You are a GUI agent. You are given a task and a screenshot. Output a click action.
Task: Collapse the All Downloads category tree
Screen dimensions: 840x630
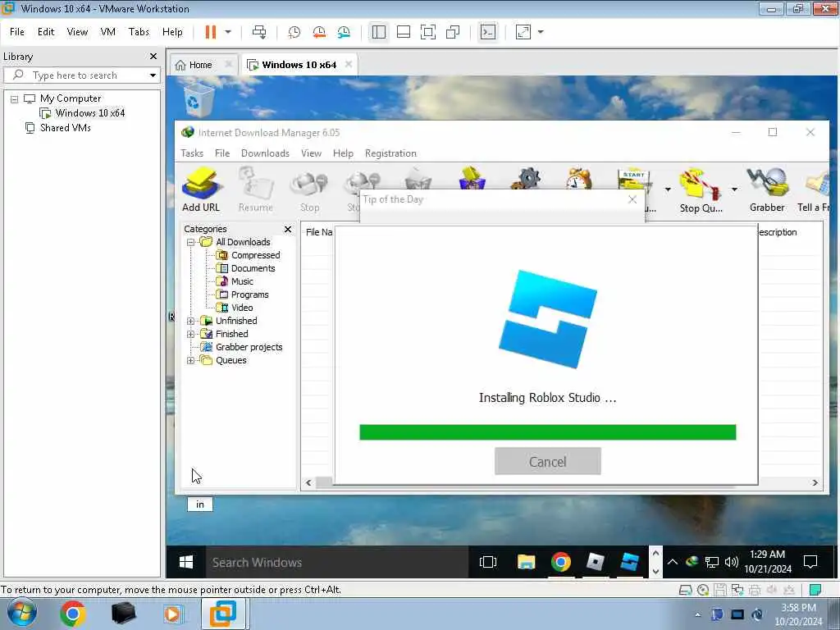pos(190,243)
